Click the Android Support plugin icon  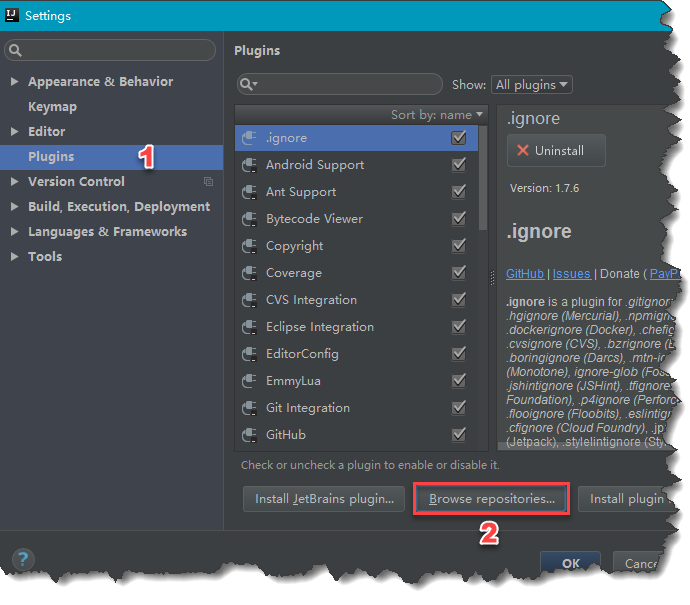(x=250, y=165)
